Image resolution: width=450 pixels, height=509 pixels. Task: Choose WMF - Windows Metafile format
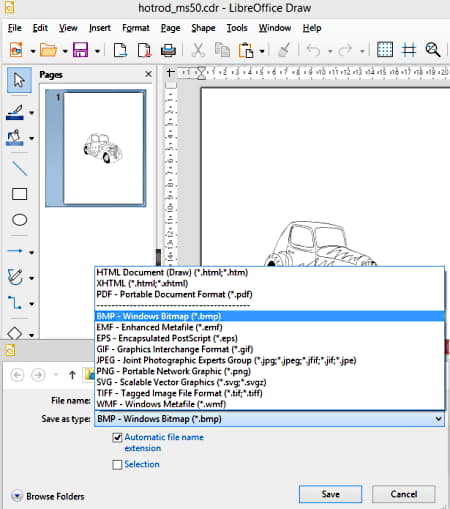269,404
